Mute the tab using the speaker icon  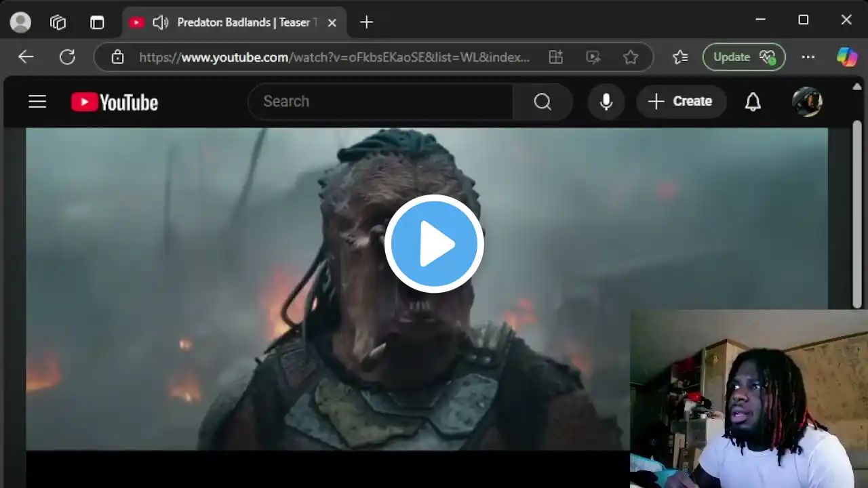pos(161,22)
